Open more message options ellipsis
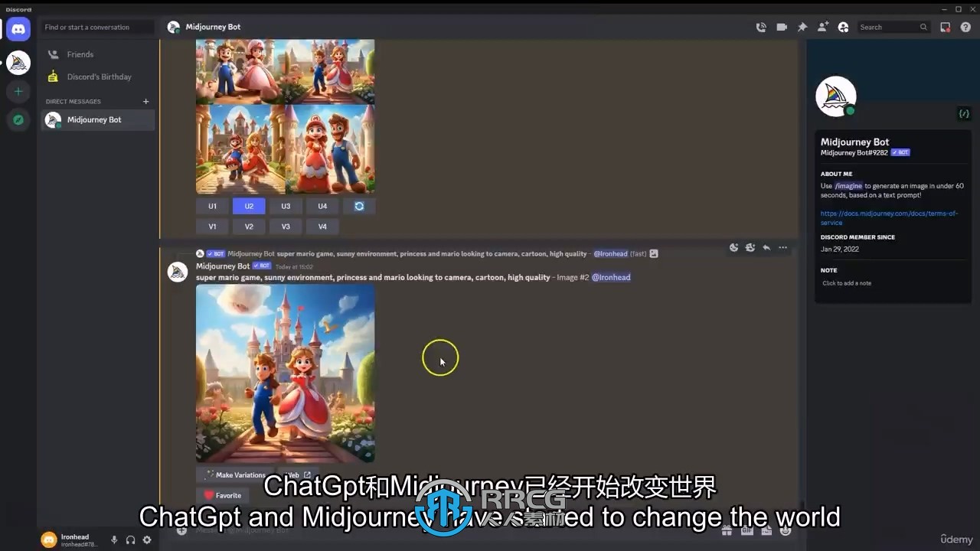 point(782,247)
